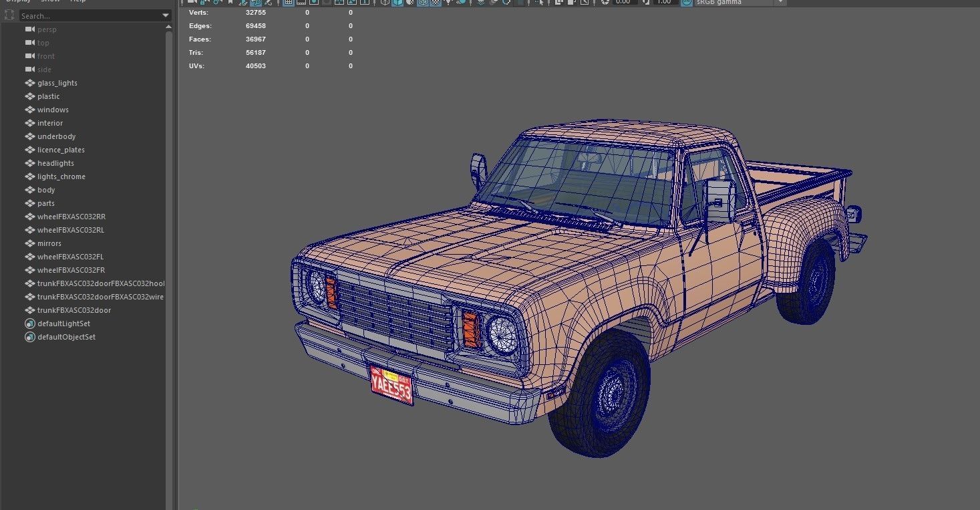Image resolution: width=980 pixels, height=510 pixels.
Task: Click the icon left of Search
Action: point(9,15)
